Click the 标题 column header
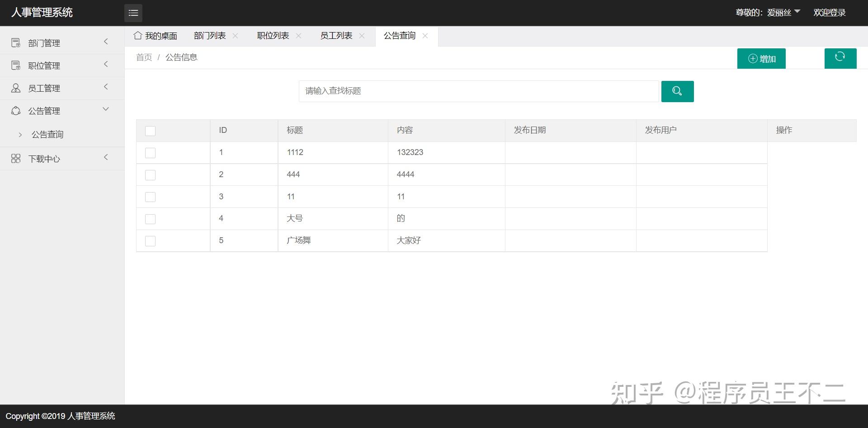The width and height of the screenshot is (868, 428). click(333, 131)
